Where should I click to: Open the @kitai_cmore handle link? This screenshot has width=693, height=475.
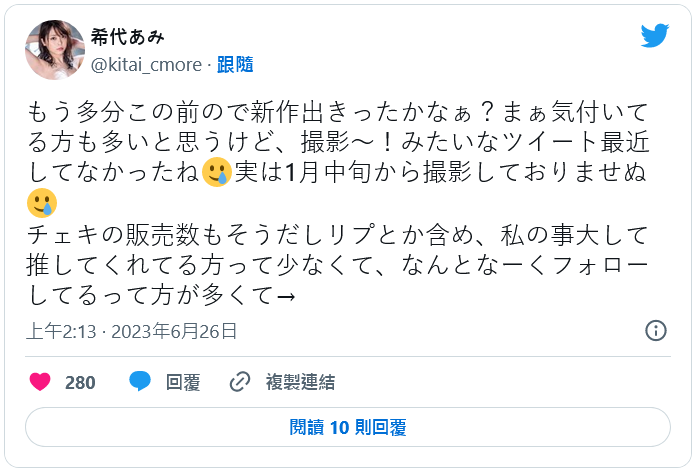click(146, 64)
